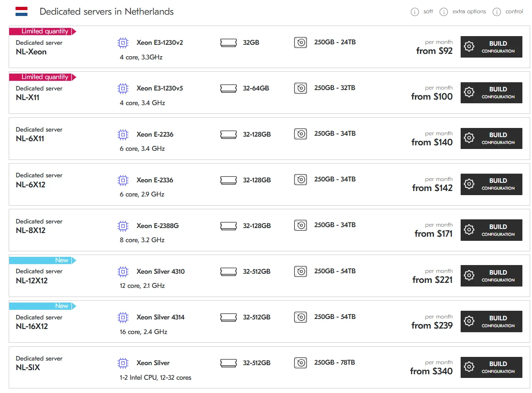Click the RAM icon in NL-Xeon row
532x393 pixels.
(x=228, y=43)
